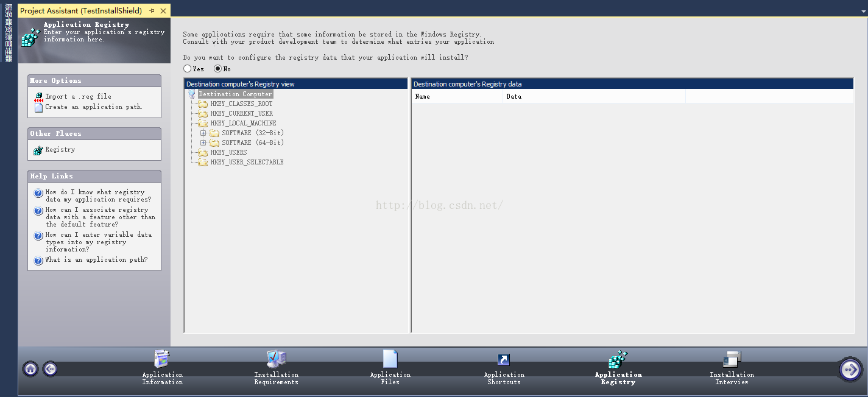Click the Application Shortcuts label
This screenshot has width=868, height=397.
pos(504,378)
